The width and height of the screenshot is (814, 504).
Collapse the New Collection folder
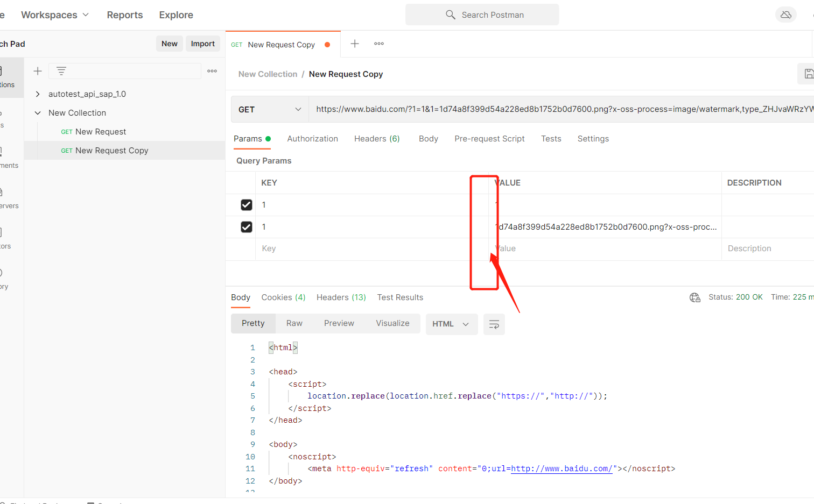[x=38, y=113]
